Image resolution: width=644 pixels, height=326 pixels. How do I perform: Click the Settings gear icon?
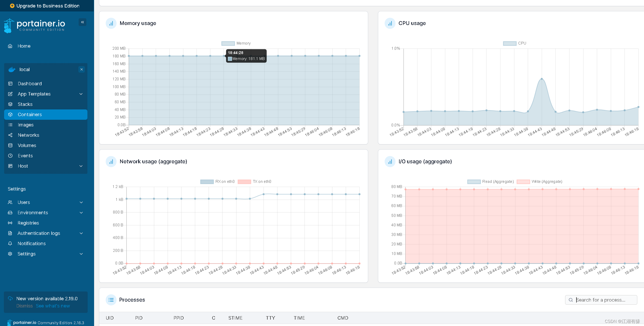pos(10,254)
